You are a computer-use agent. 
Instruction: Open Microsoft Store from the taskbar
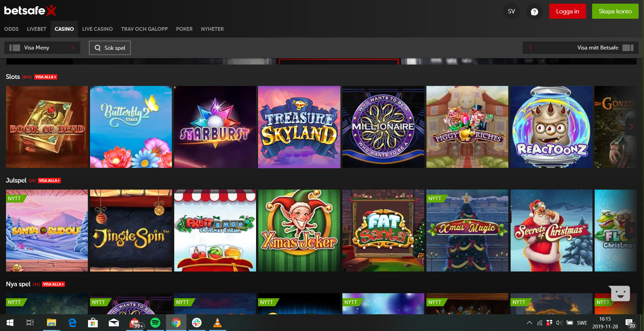(93, 323)
